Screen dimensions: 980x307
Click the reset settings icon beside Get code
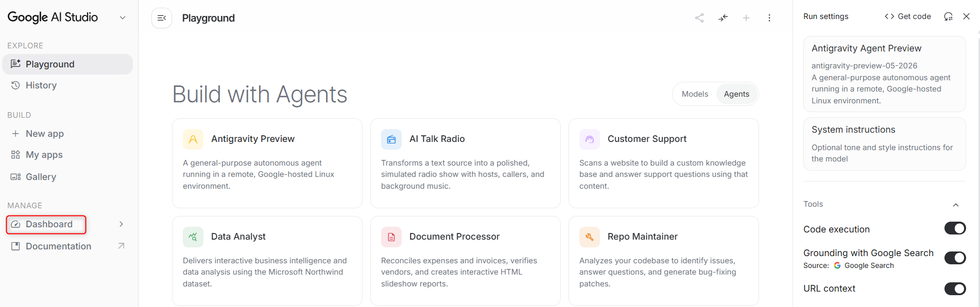click(948, 16)
